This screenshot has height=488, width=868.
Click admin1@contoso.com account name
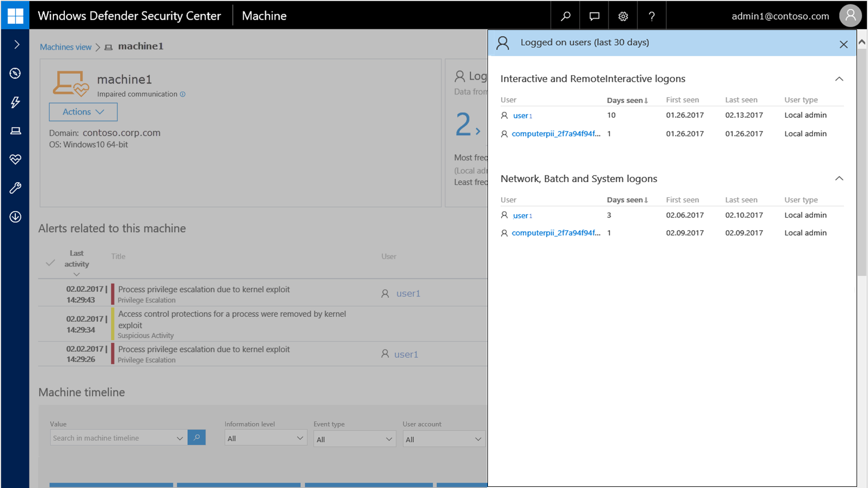tap(780, 16)
